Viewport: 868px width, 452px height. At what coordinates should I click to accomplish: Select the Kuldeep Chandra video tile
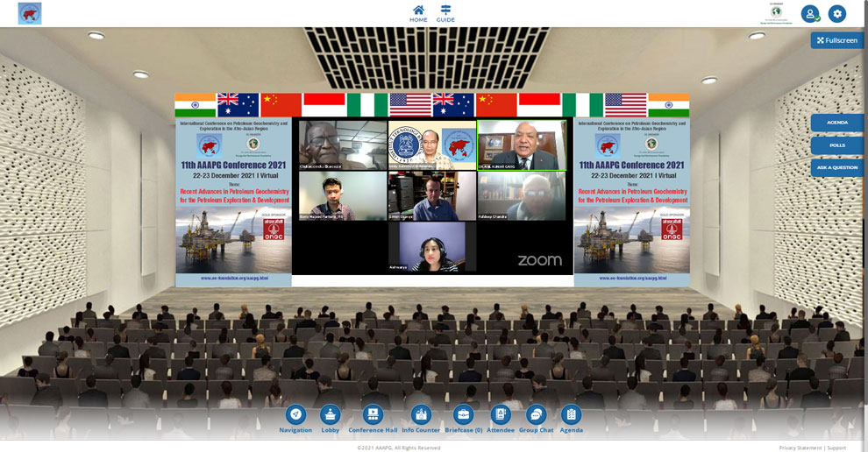point(522,196)
